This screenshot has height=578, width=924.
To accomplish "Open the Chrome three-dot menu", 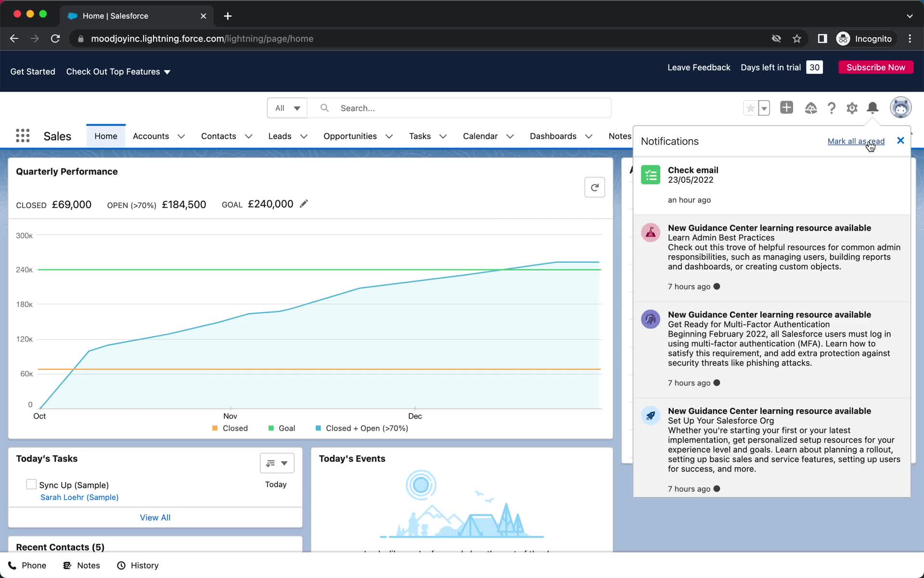I will tap(910, 39).
